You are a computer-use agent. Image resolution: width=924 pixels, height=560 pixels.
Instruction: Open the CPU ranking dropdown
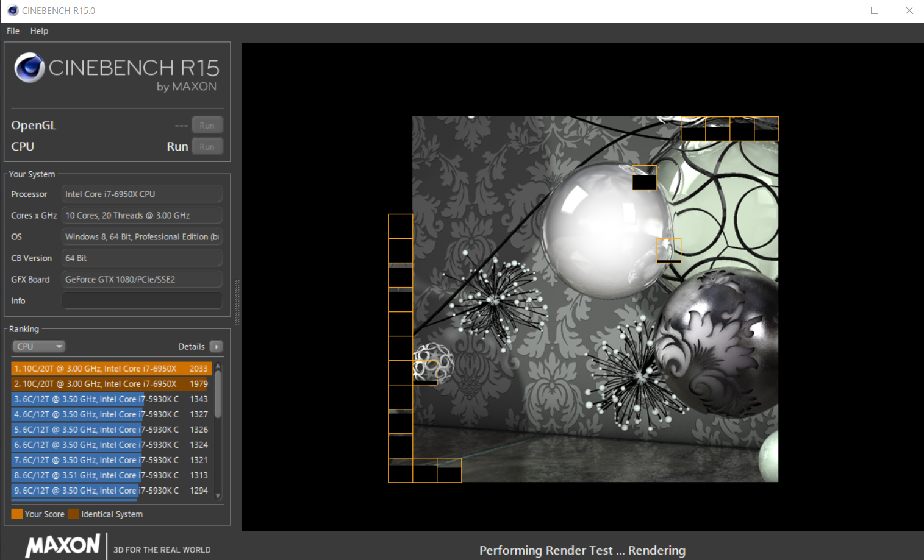click(38, 346)
